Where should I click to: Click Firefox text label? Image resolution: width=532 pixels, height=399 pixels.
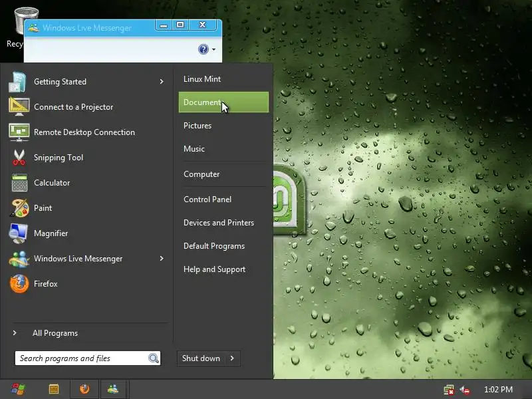45,284
